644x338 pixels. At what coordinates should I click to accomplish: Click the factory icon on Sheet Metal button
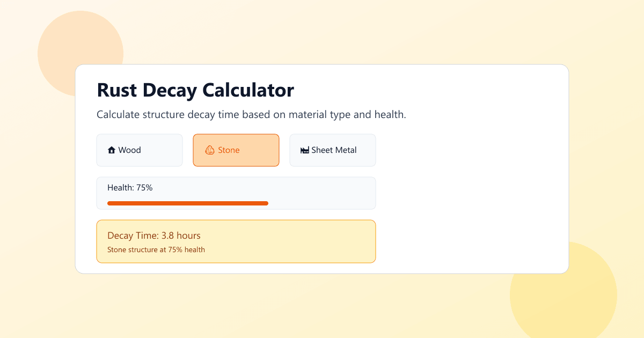(x=305, y=150)
